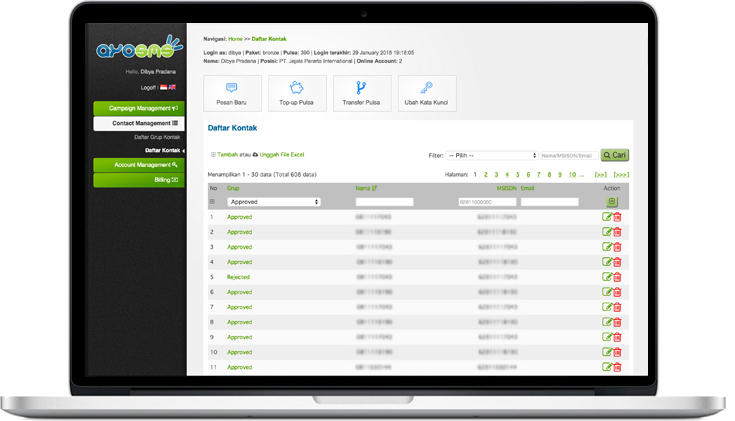735x421 pixels.
Task: Open Billing menu
Action: (x=141, y=182)
